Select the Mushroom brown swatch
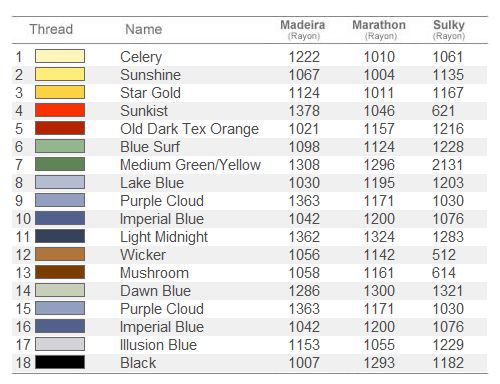Screen dimensions: 500x384 (60, 272)
